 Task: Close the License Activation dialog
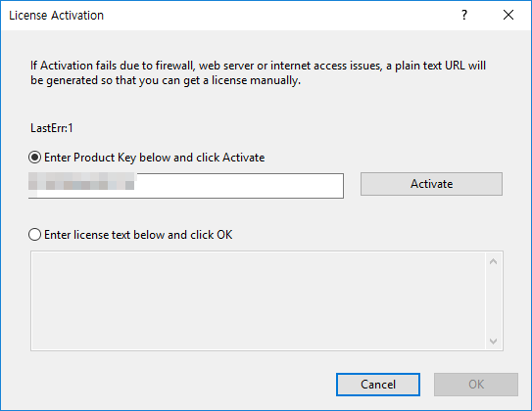point(508,15)
